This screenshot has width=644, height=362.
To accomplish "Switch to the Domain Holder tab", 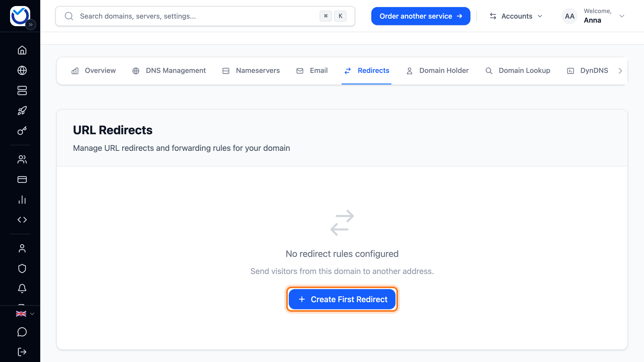I will click(437, 71).
